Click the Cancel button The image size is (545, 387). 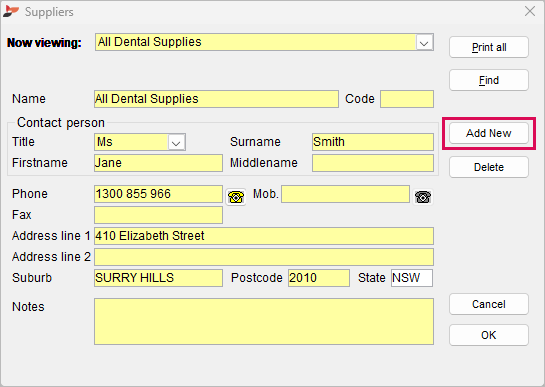point(489,304)
